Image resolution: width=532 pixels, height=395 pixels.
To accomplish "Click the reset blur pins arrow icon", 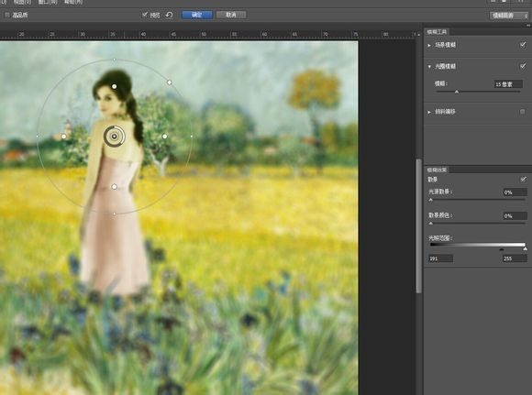I will point(169,15).
